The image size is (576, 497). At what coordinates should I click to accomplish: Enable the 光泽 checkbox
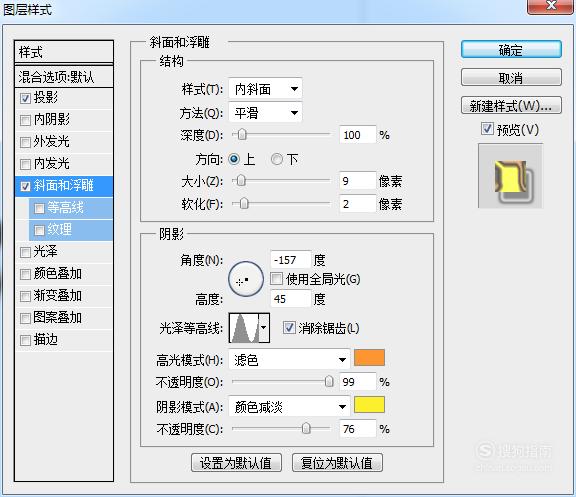(x=25, y=252)
